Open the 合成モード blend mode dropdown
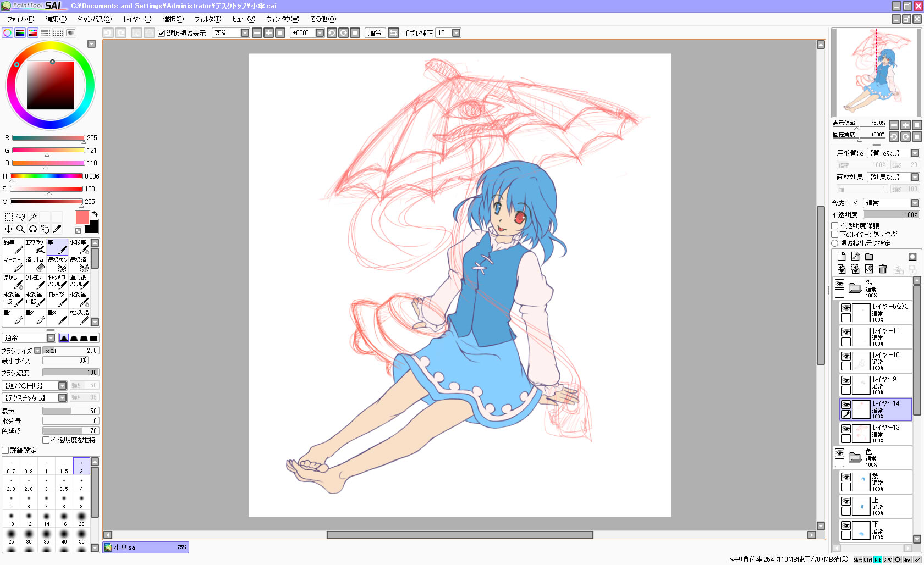Screen dimensions: 924x565 click(915, 203)
